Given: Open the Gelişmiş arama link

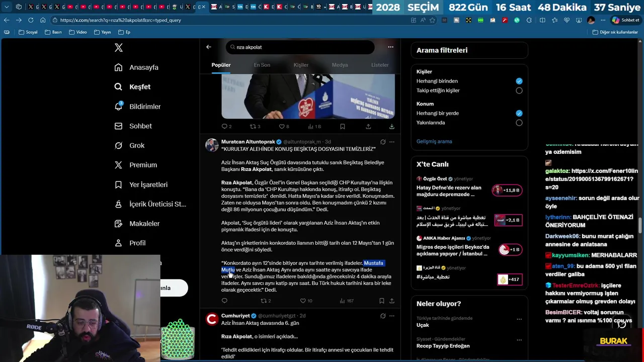Looking at the screenshot, I should (x=434, y=141).
